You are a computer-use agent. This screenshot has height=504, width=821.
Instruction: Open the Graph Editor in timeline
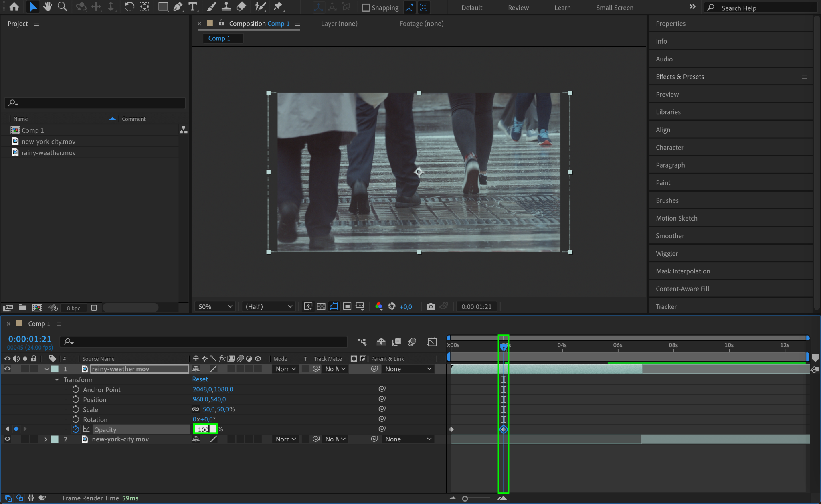pyautogui.click(x=432, y=342)
